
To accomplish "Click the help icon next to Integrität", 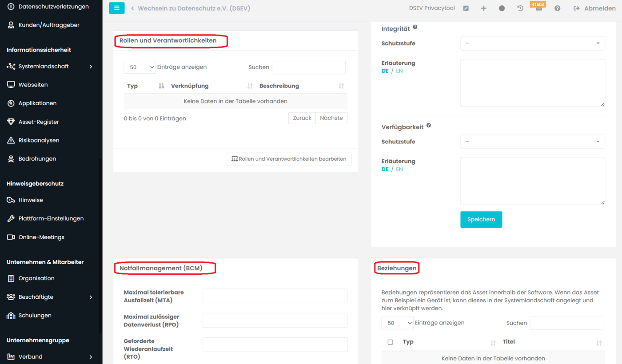I will tap(415, 27).
